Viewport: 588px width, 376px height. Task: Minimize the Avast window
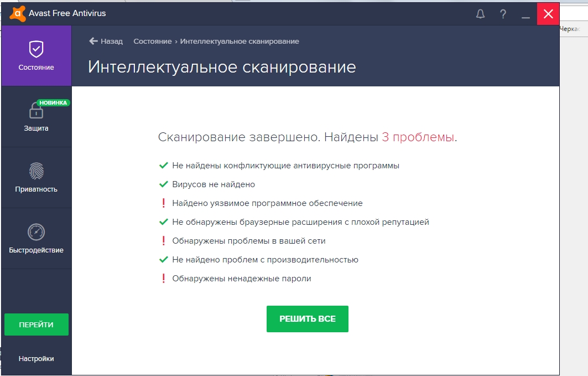[525, 15]
